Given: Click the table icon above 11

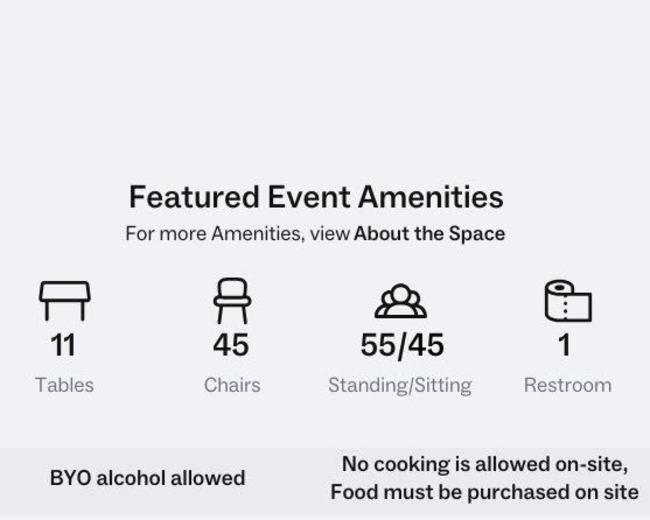Looking at the screenshot, I should coord(65,301).
